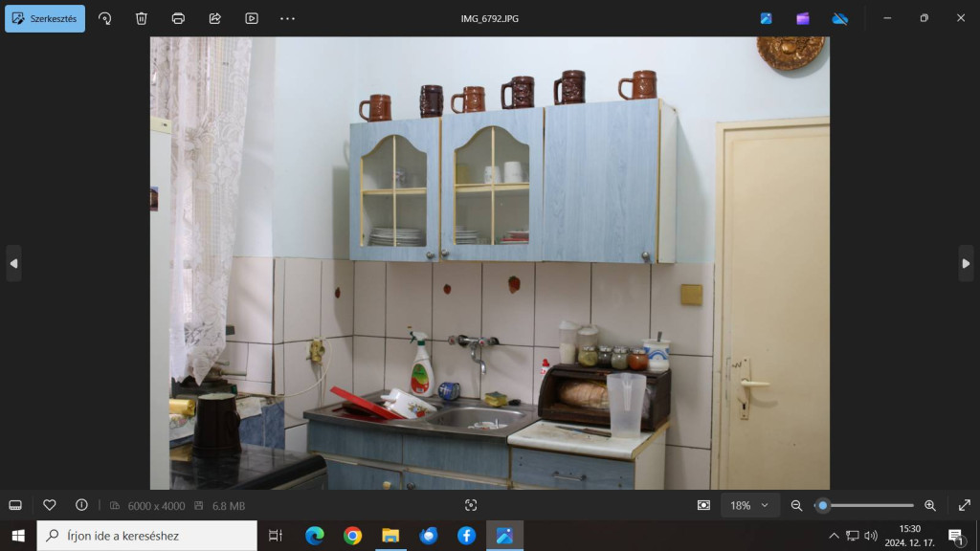The height and width of the screenshot is (551, 980).
Task: Share the image via the share icon
Action: pyautogui.click(x=214, y=18)
